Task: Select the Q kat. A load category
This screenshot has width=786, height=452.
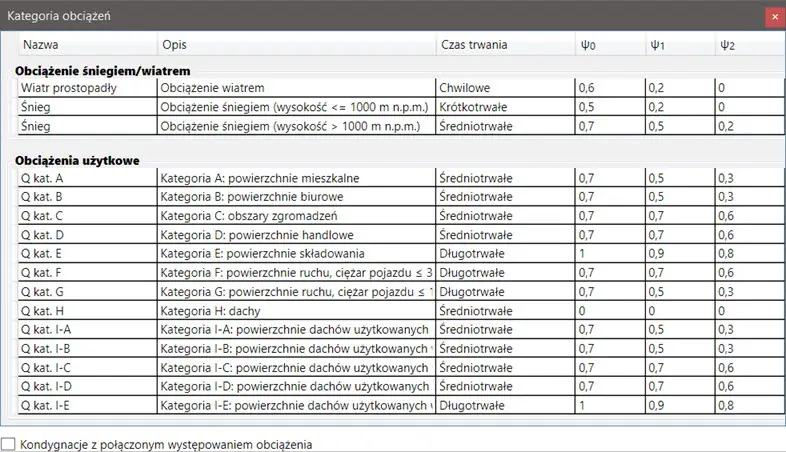Action: 42,178
